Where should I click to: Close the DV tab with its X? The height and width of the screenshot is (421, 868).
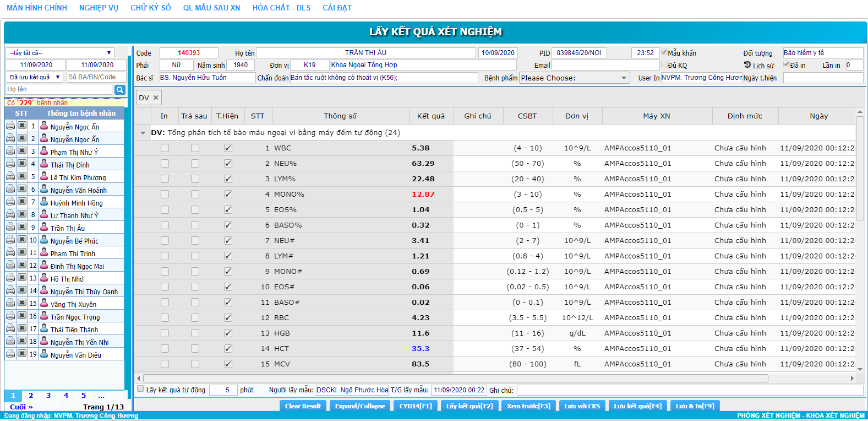point(156,98)
